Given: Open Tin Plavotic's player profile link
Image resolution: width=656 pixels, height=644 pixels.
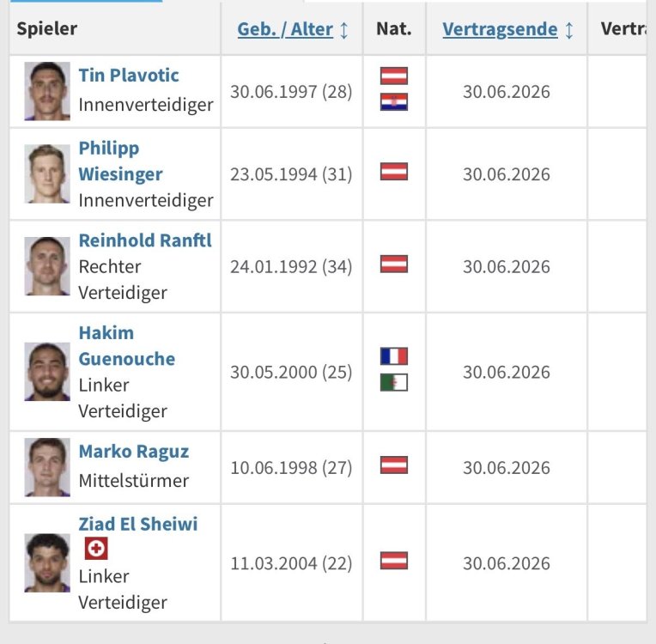Looking at the screenshot, I should [x=129, y=75].
